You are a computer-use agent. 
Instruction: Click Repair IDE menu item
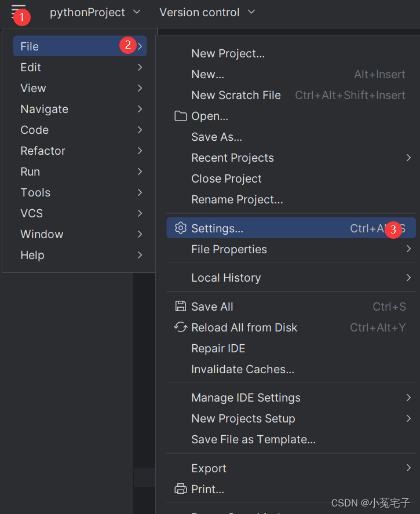[x=218, y=348]
